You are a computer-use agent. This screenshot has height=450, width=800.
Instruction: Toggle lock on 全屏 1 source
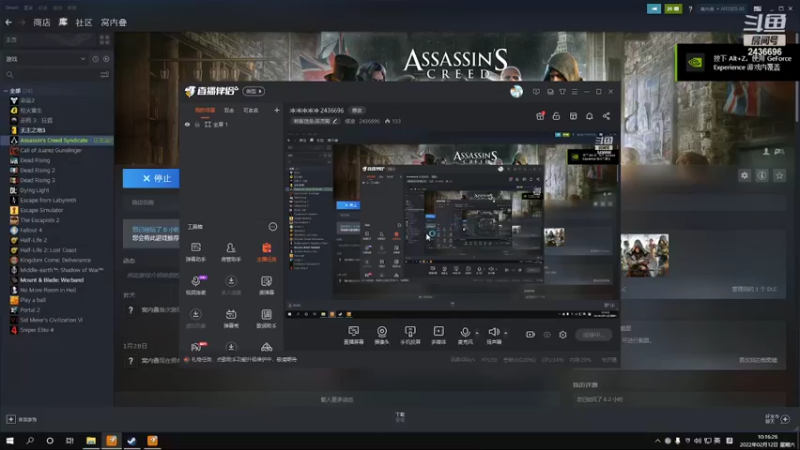(x=197, y=124)
